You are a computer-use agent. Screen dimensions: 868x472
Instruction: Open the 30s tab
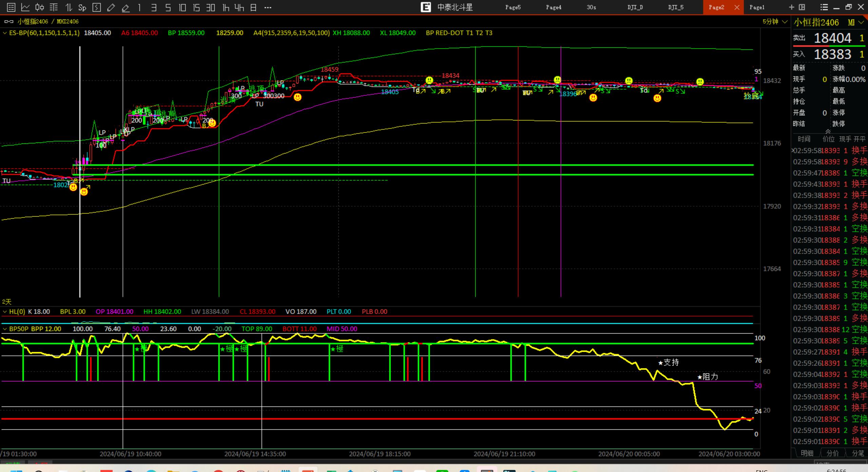[591, 7]
